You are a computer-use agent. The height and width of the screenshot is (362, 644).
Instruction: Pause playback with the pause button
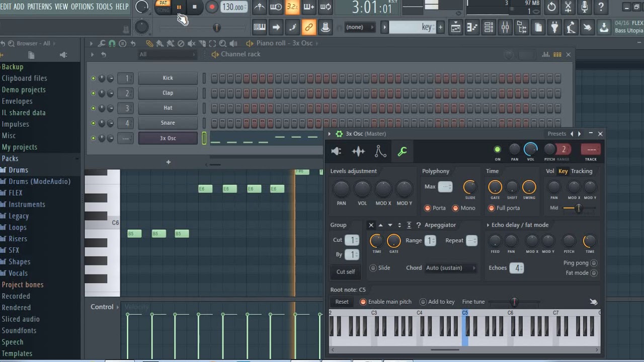179,7
